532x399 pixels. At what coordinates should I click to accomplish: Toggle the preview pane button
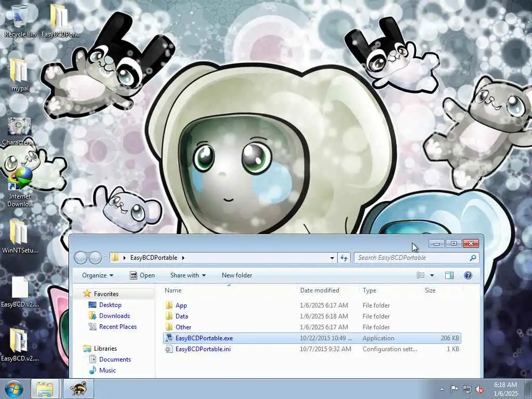(449, 275)
